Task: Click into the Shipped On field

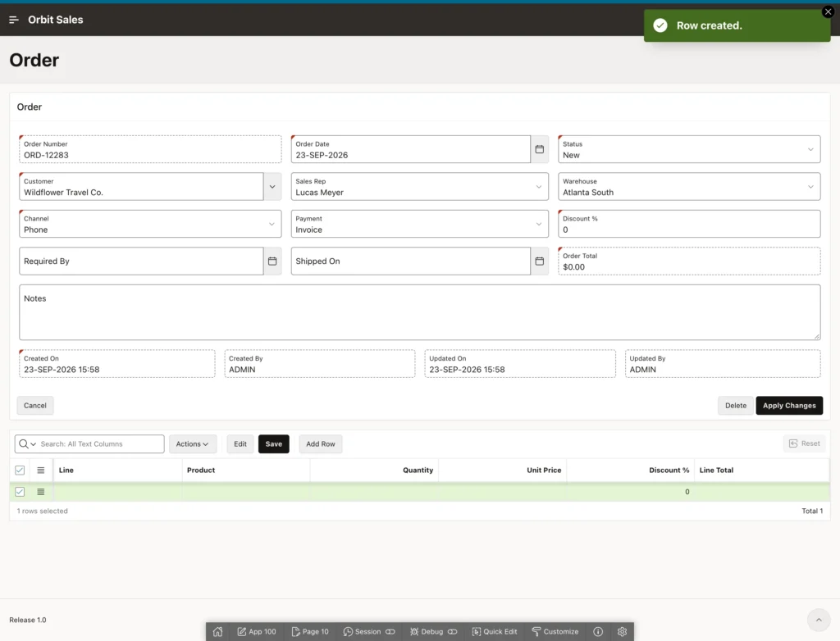Action: 411,261
